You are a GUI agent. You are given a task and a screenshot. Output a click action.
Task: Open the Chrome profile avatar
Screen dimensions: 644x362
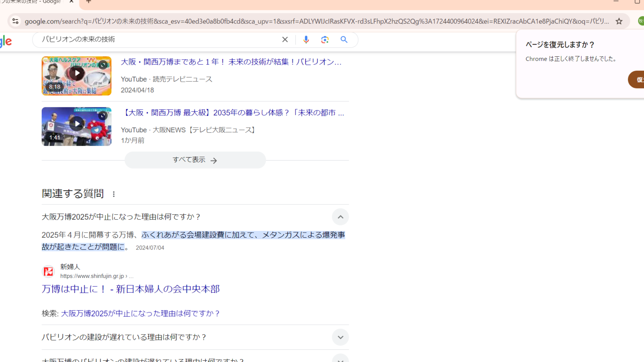[640, 21]
